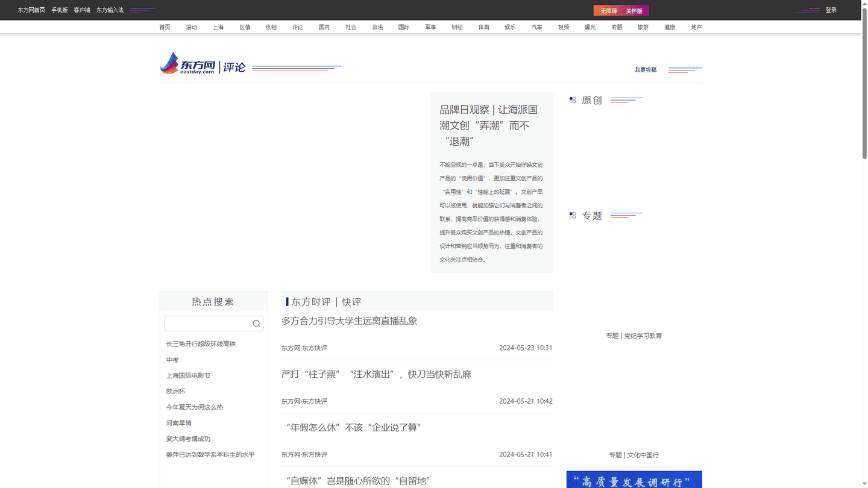Open the 客户端 link
Viewport: 868px width, 488px height.
pyautogui.click(x=82, y=10)
